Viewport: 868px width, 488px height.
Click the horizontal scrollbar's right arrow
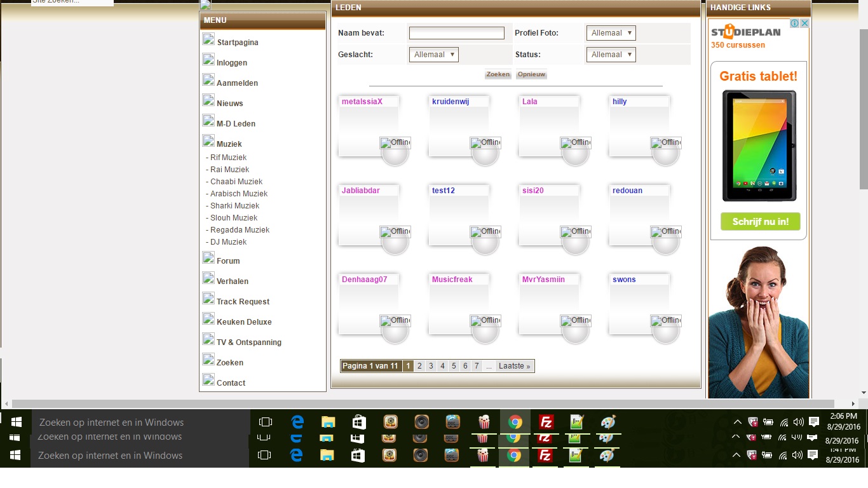click(x=853, y=403)
